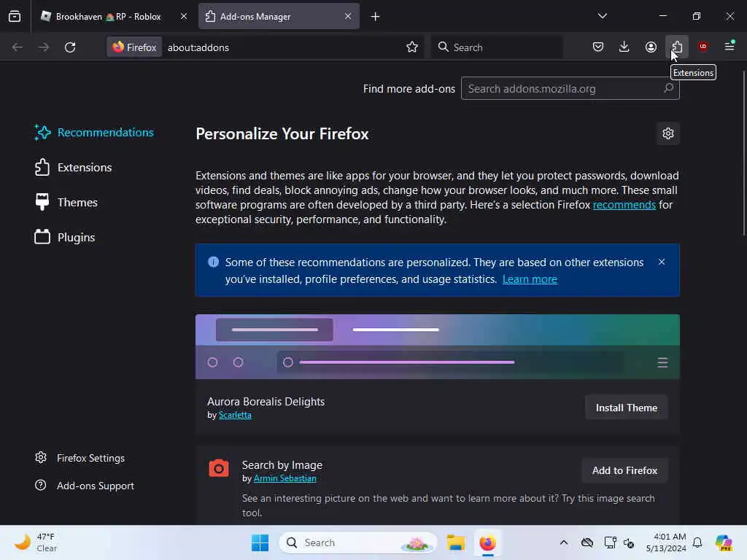Close the Add-ons Manager tab
Viewport: 747px width, 560px height.
(x=348, y=16)
